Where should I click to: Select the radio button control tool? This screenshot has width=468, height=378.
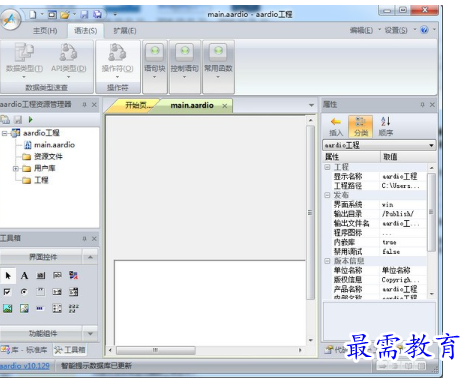[x=24, y=292]
